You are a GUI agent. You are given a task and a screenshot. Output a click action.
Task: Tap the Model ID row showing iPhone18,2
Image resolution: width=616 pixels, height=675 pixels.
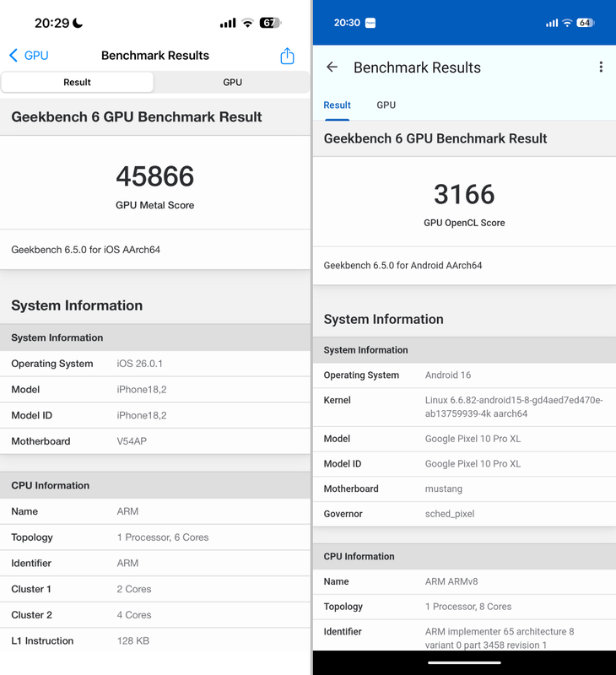pyautogui.click(x=155, y=415)
